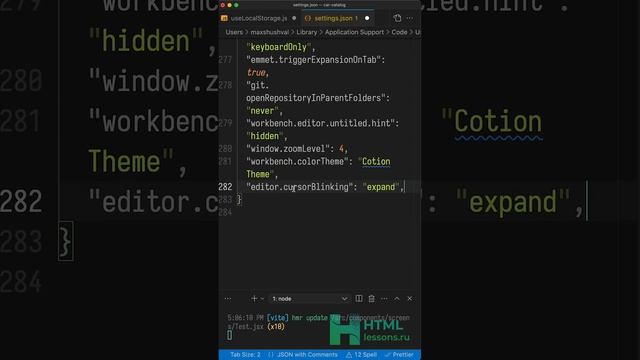640x360 pixels.
Task: Open the Application Support breadcrumb
Action: pos(354,32)
